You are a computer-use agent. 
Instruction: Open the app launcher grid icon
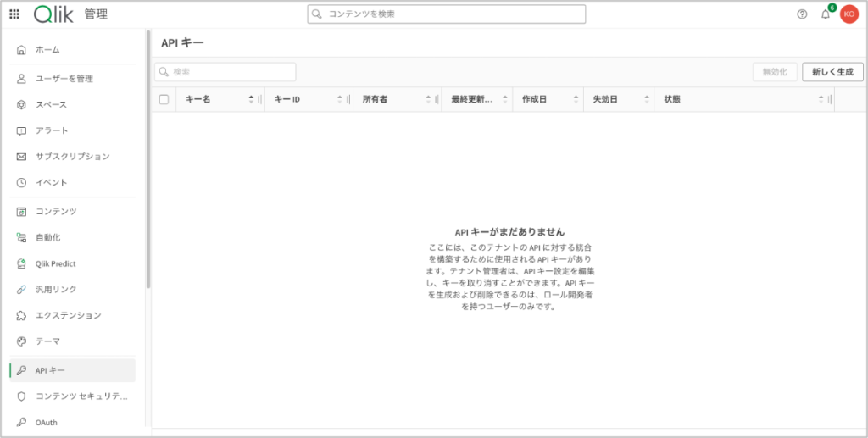(14, 14)
